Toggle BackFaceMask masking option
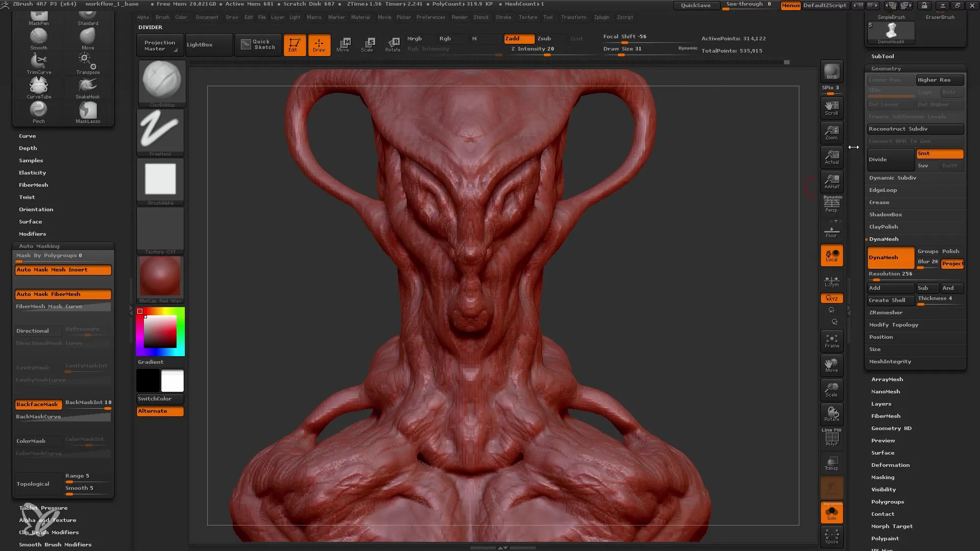Screen dimensions: 980x551 coord(37,404)
